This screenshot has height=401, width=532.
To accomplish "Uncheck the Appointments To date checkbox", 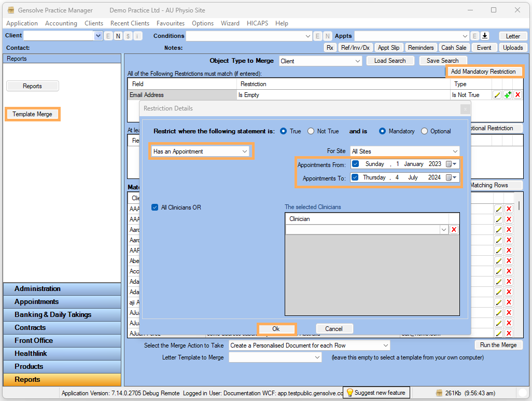I will [x=355, y=177].
